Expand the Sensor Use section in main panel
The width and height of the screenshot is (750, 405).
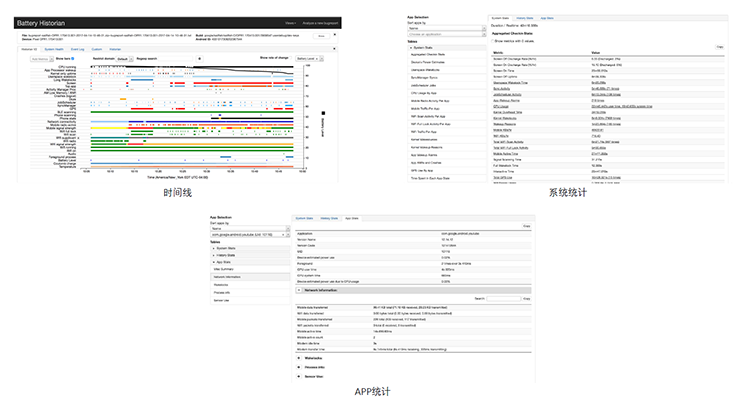click(299, 376)
